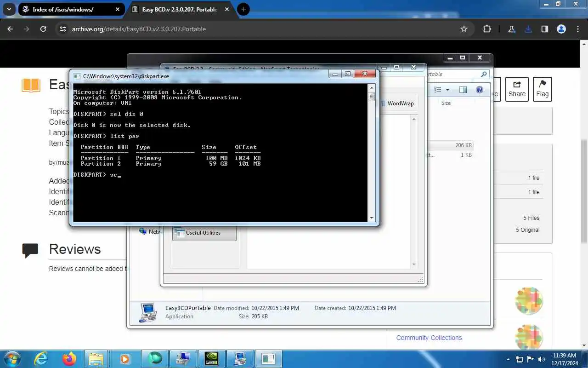Click diskpart console scrollbar up arrow
The height and width of the screenshot is (368, 588).
(372, 87)
